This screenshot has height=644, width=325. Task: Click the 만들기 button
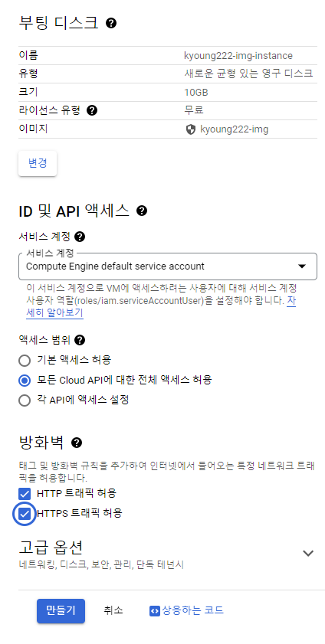pyautogui.click(x=61, y=611)
